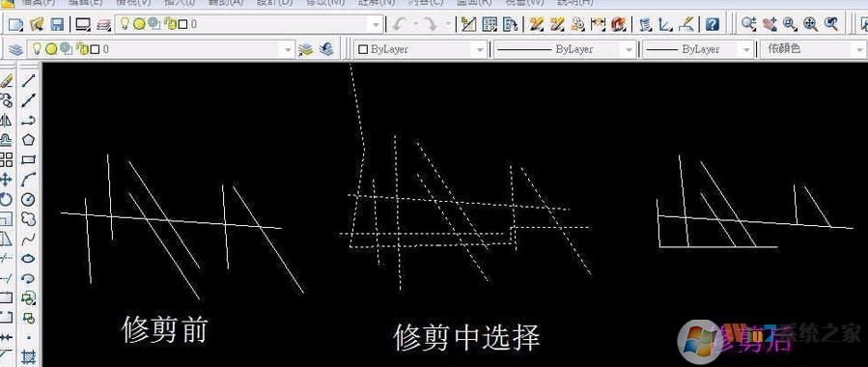Create a new drawing with the New icon

16,24
